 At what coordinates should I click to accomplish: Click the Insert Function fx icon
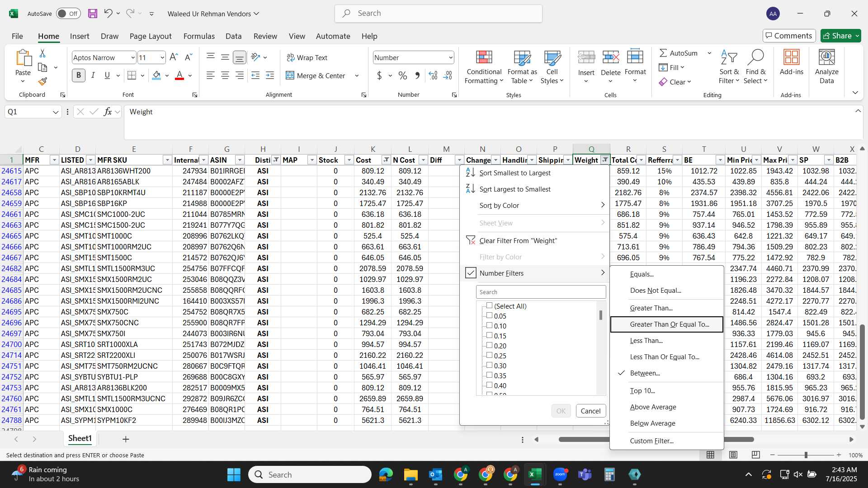108,112
